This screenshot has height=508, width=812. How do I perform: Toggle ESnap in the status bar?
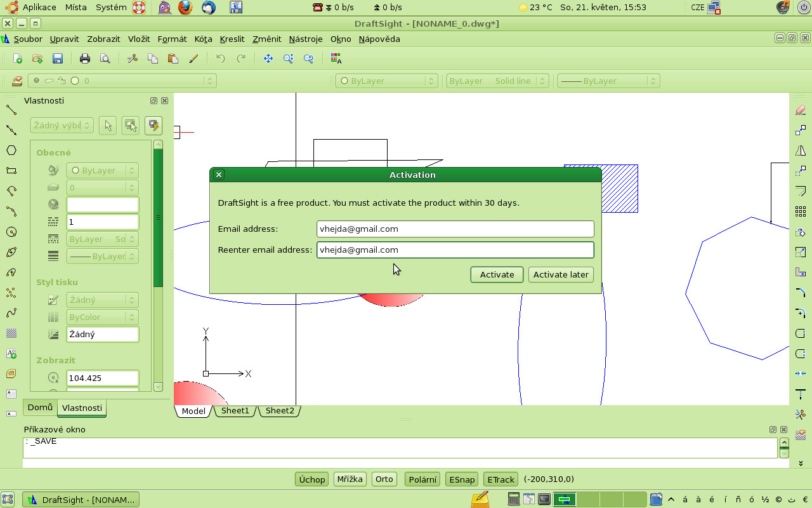[x=462, y=479]
